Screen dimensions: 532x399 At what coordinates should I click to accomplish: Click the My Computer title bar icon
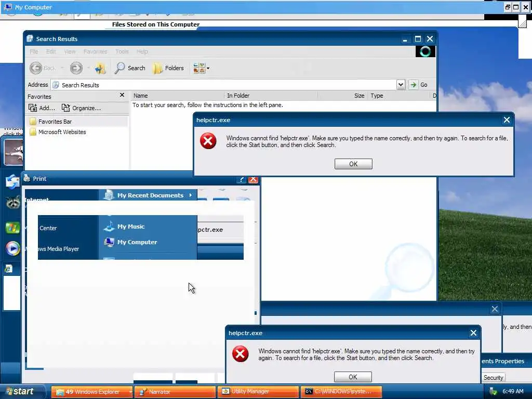click(8, 7)
